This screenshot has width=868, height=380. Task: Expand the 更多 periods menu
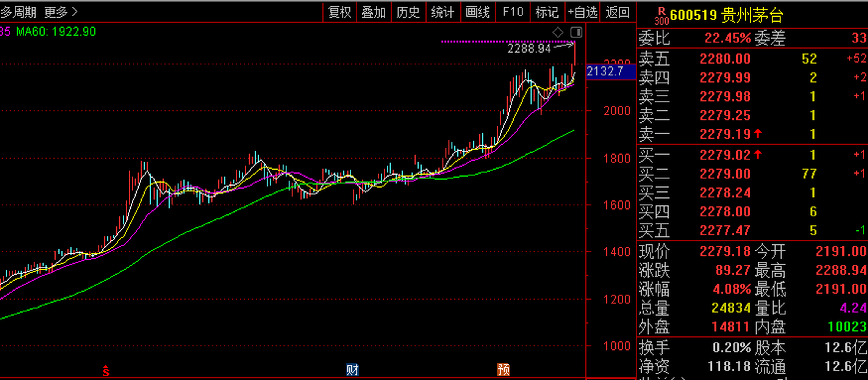[x=61, y=12]
